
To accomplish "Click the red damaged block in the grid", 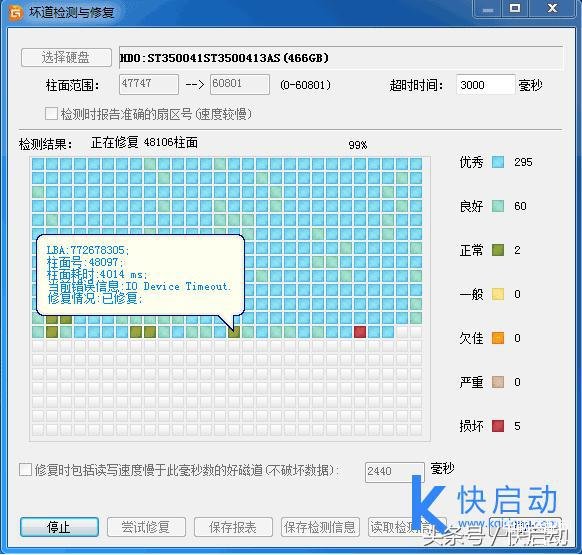I will tap(360, 332).
